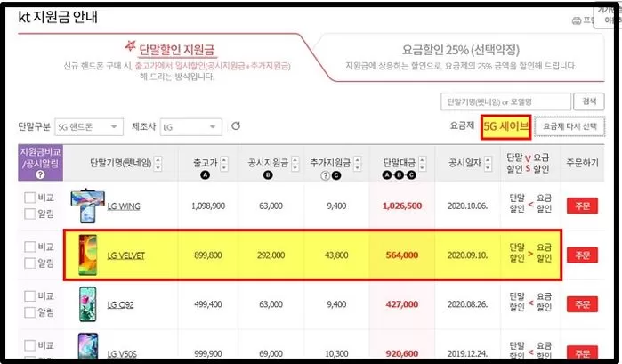Open the 단말구분 5G 핸드폰 dropdown
Viewport: 622px width, 364px height.
click(89, 127)
